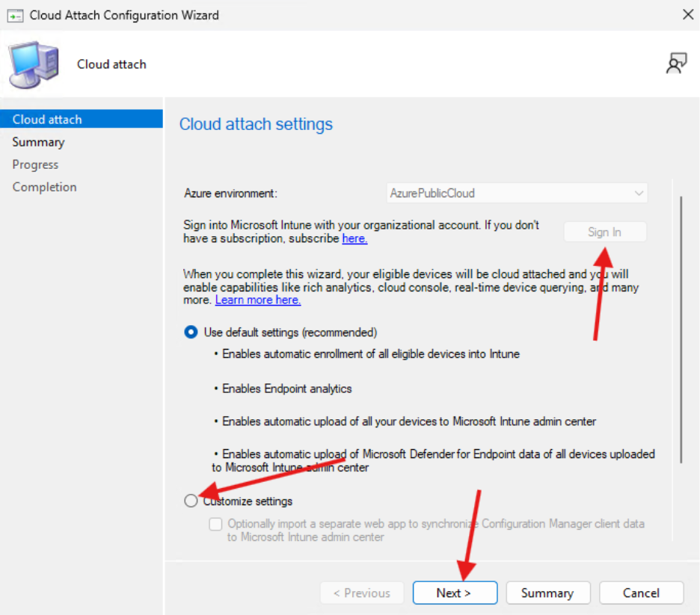The image size is (700, 615).
Task: Click the Cloud attach computer logo
Action: [32, 64]
